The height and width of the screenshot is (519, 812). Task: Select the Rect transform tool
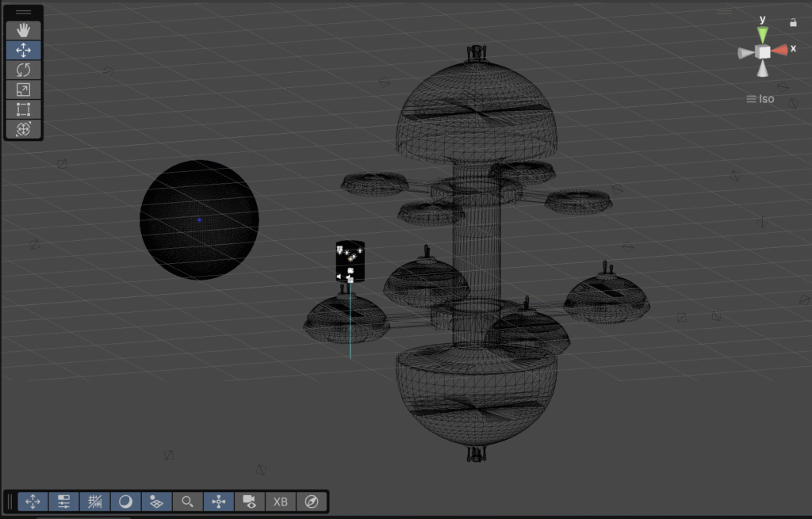[x=23, y=109]
